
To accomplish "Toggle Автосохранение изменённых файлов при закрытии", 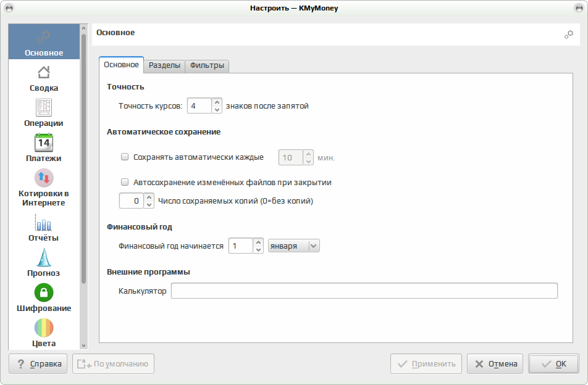I will (125, 183).
